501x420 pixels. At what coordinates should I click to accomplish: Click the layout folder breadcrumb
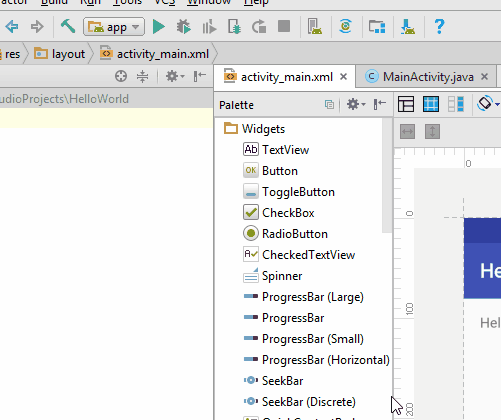(60, 54)
